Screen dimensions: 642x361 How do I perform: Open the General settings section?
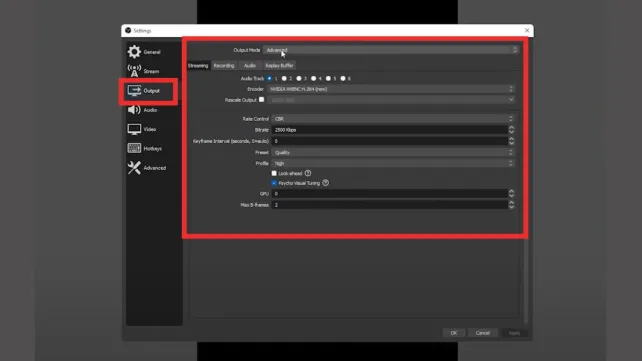[x=144, y=52]
